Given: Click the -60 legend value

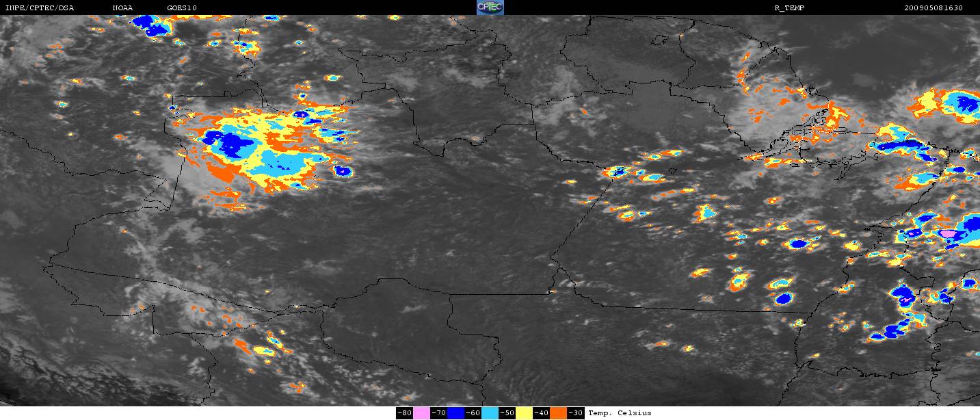Looking at the screenshot, I should pos(473,413).
